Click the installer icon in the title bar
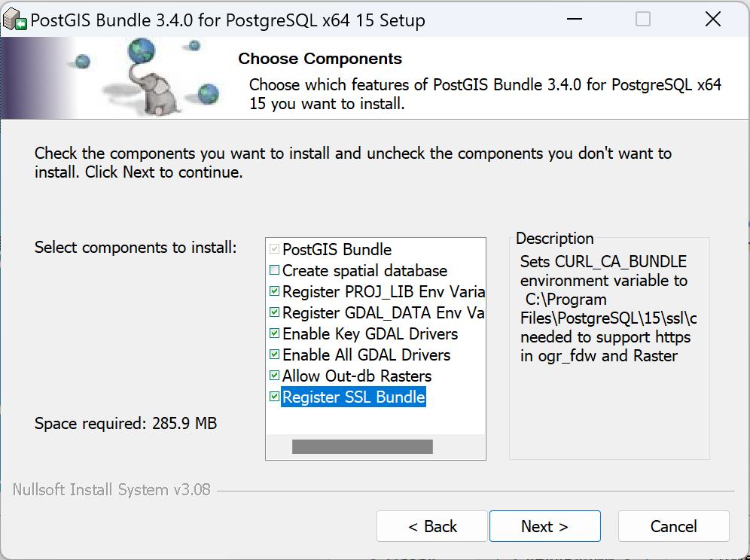The image size is (750, 560). tap(15, 20)
